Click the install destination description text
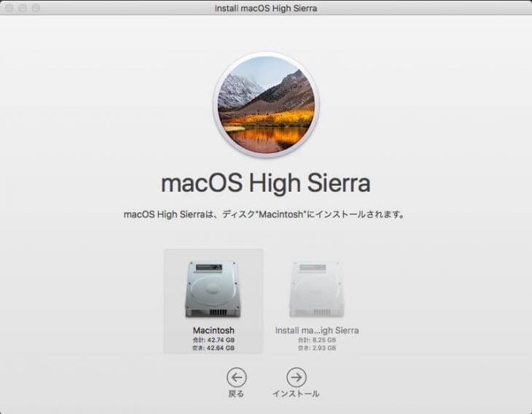The height and width of the screenshot is (414, 532). click(265, 215)
